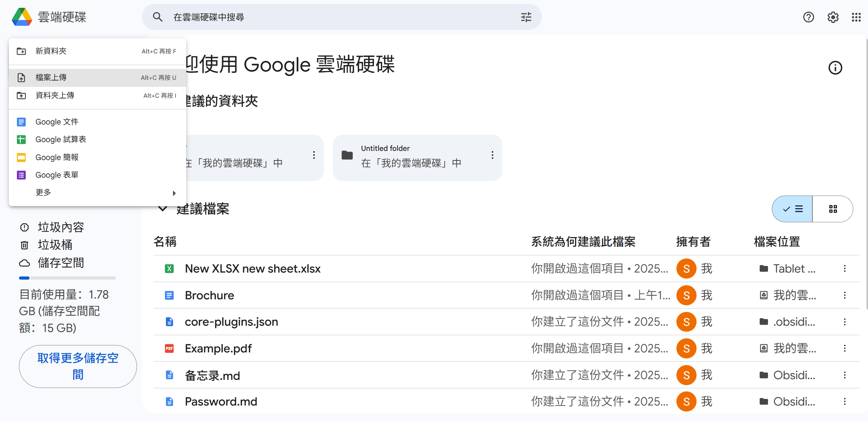868x421 pixels.
Task: Create a new Google 簡報
Action: click(97, 157)
